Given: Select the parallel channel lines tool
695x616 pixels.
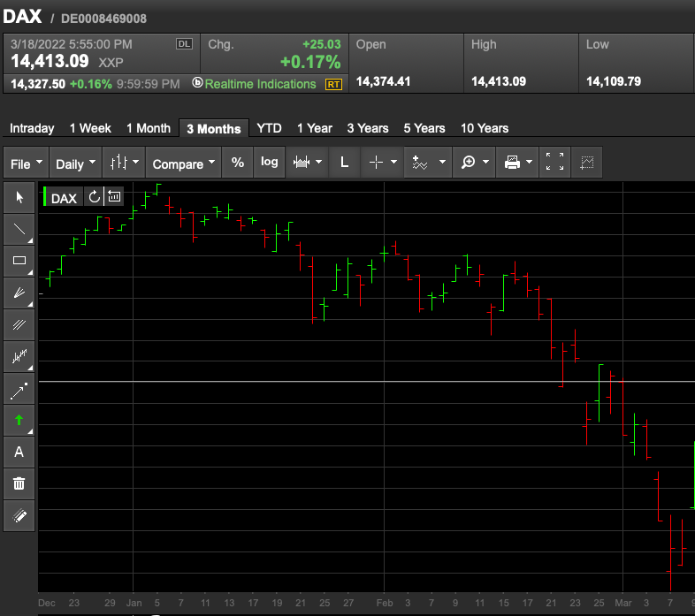Looking at the screenshot, I should point(19,324).
